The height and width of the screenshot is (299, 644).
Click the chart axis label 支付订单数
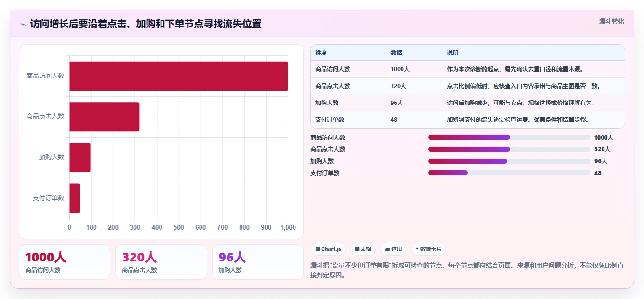49,198
